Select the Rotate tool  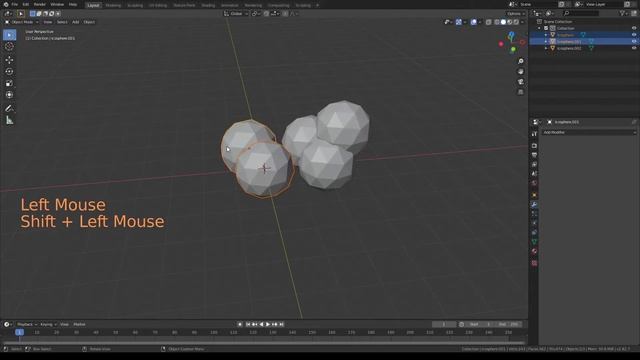[9, 71]
